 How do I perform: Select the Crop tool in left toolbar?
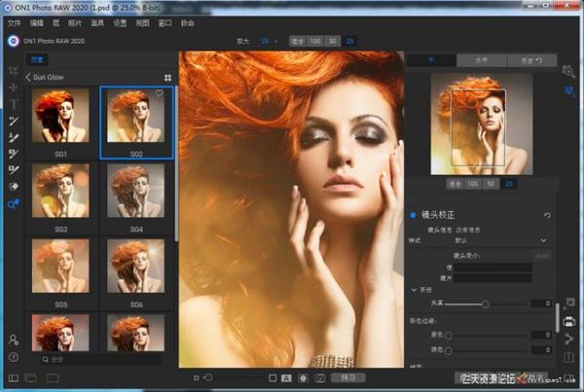coord(13,70)
